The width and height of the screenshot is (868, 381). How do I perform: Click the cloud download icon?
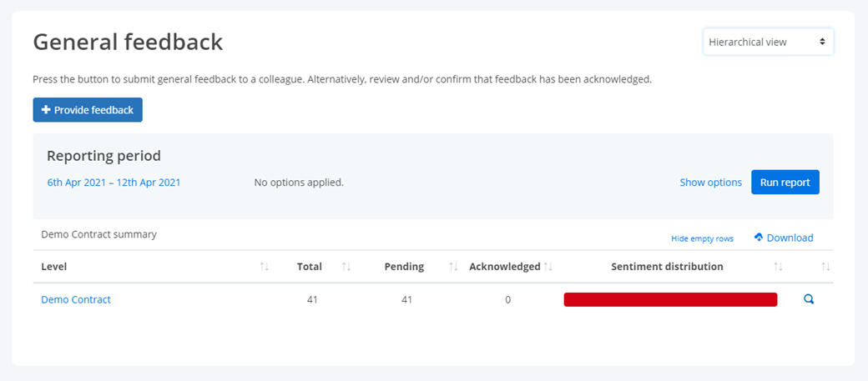point(759,238)
